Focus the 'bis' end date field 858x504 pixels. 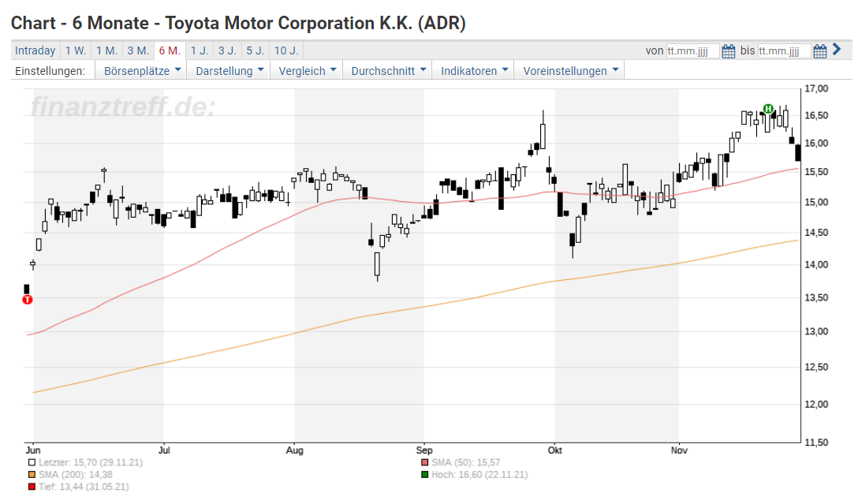coord(784,51)
